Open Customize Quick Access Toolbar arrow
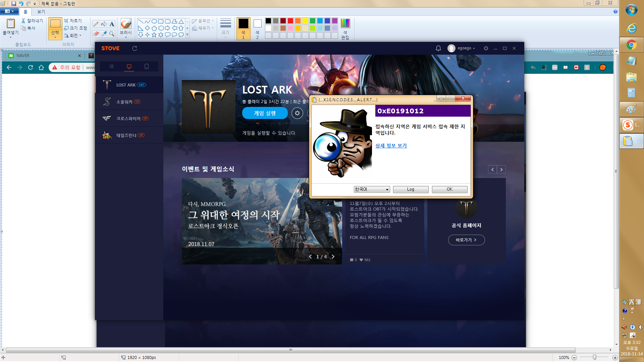Viewport: 644px width, 362px height. click(35, 4)
